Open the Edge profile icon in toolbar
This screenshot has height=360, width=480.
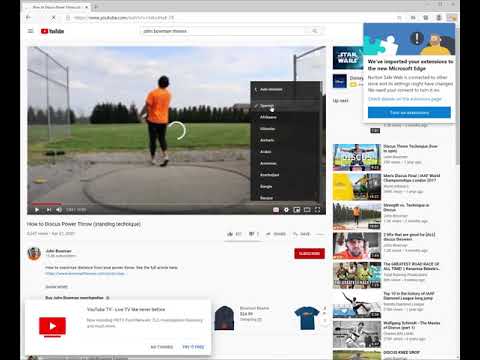[x=439, y=17]
